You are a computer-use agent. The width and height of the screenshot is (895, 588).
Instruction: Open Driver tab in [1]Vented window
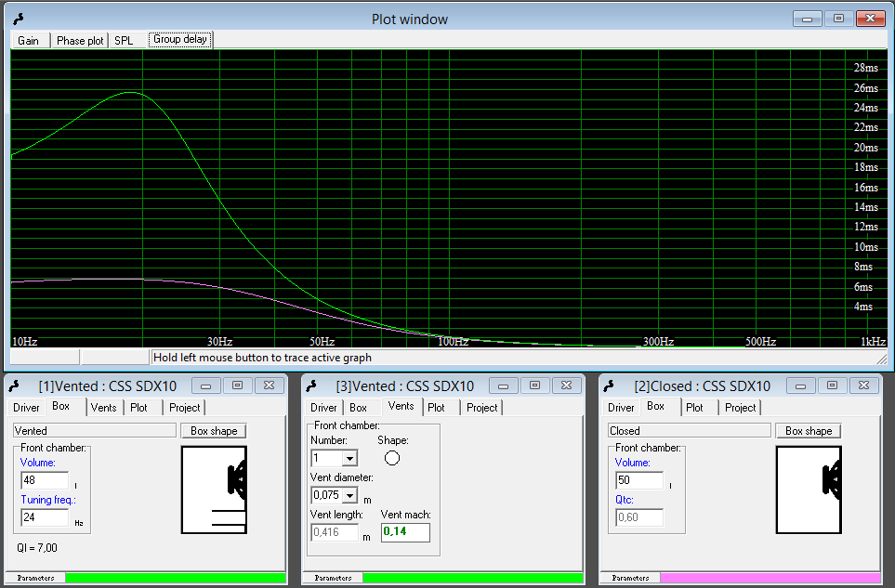pos(26,408)
